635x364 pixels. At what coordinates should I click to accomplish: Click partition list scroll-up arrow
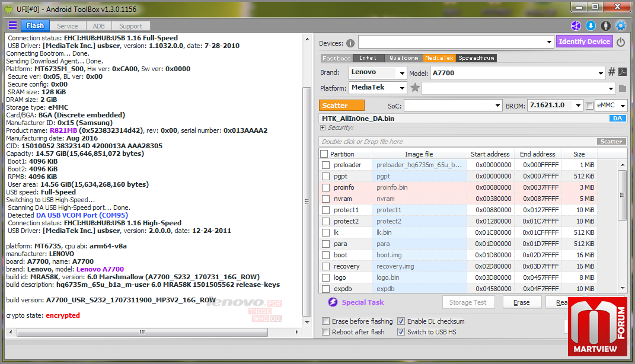click(623, 165)
